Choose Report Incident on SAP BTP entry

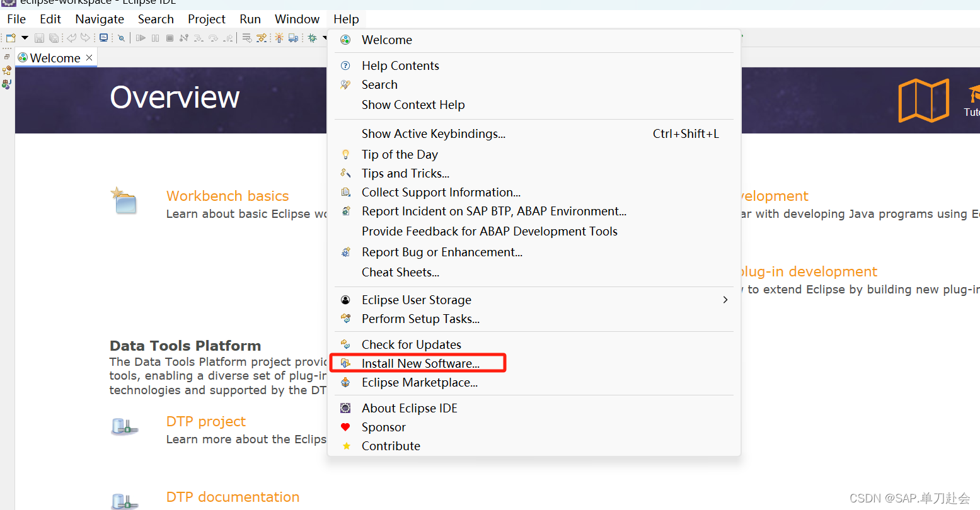534,211
